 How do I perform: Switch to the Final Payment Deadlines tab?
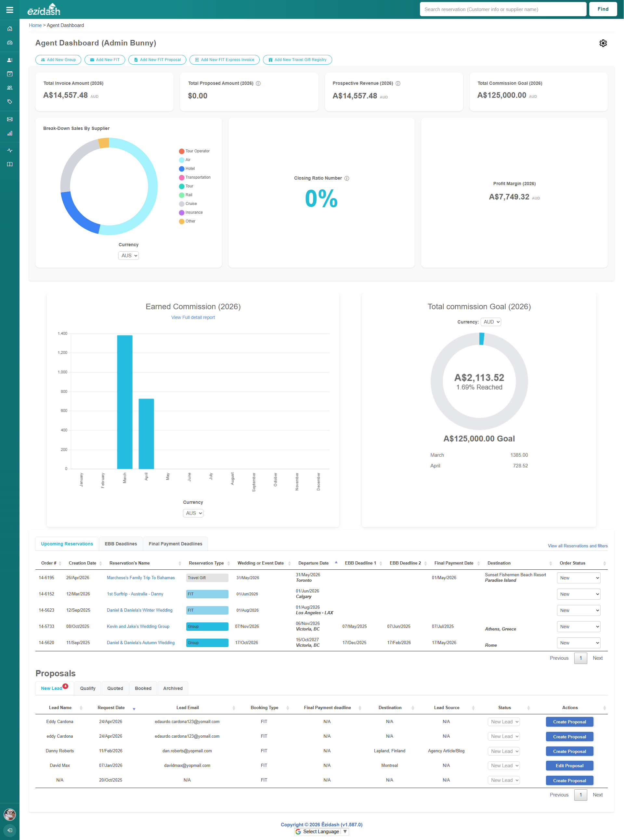coord(175,544)
